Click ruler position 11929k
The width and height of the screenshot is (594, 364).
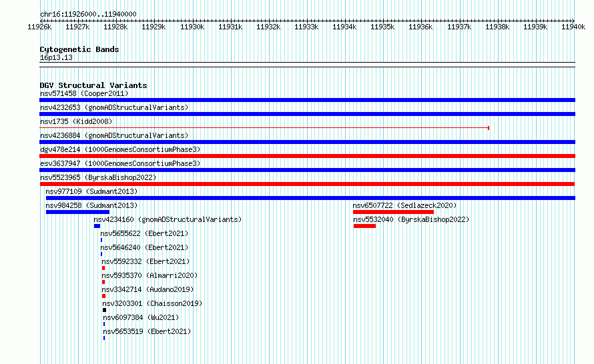[154, 27]
